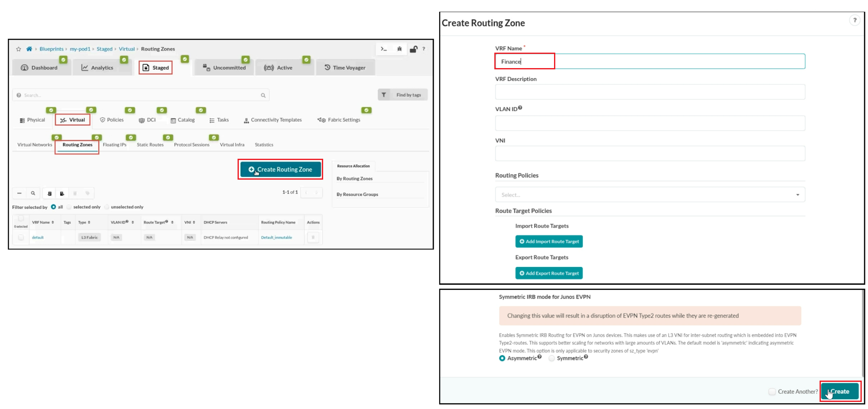
Task: Open help icon in Create Routing Zone dialog
Action: tap(854, 20)
